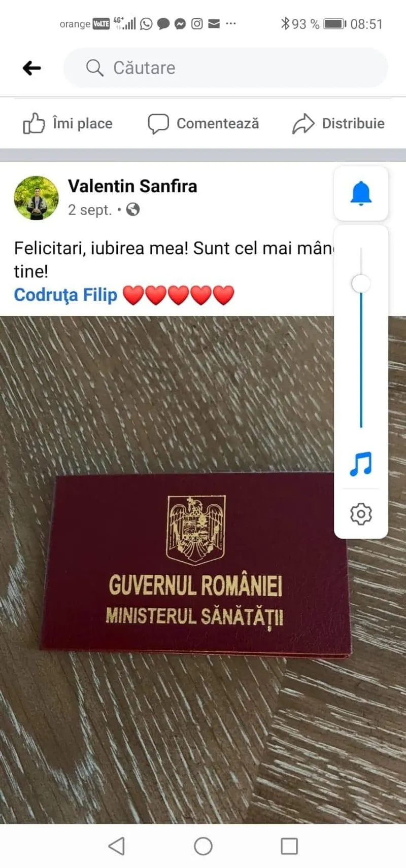Focus the Căutare search field
406x868 pixels.
pyautogui.click(x=225, y=68)
